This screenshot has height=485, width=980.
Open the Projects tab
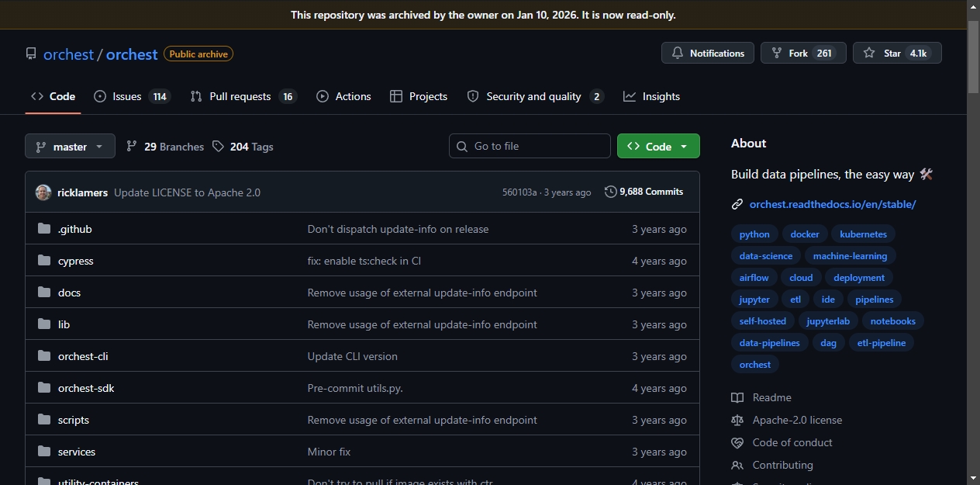coord(419,96)
